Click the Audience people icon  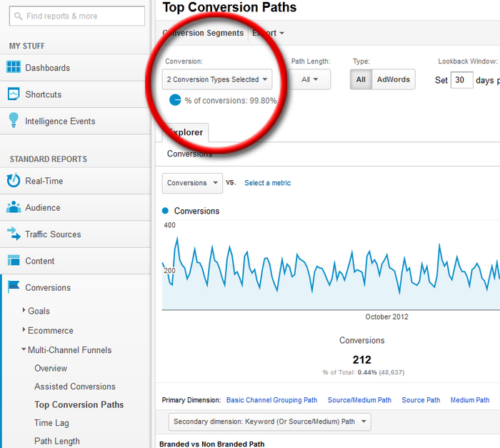tap(14, 207)
